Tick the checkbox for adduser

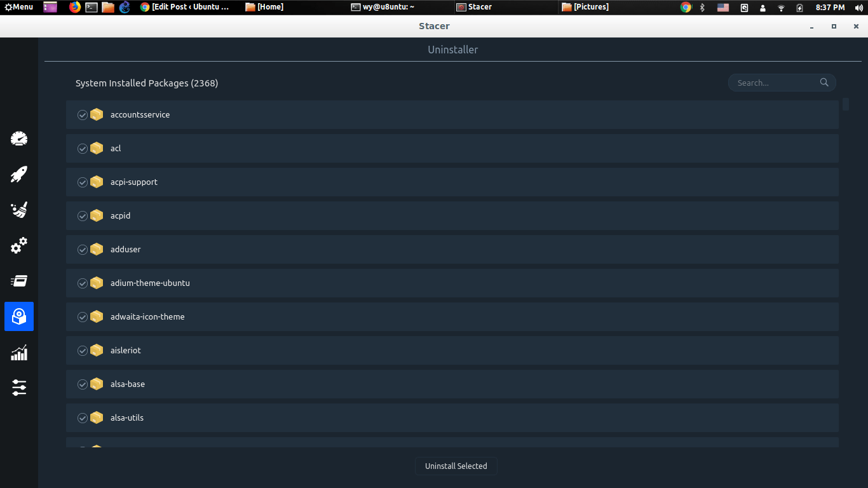(83, 250)
